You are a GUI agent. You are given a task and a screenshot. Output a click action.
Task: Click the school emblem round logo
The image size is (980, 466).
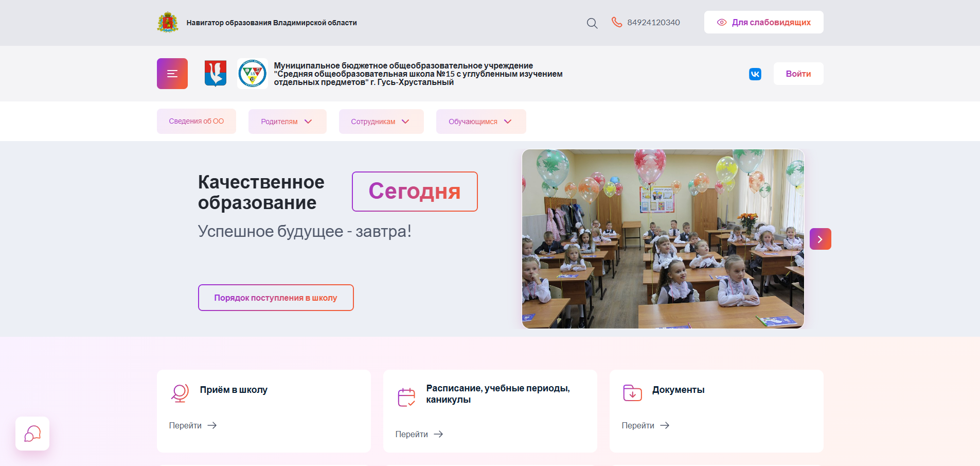[252, 74]
